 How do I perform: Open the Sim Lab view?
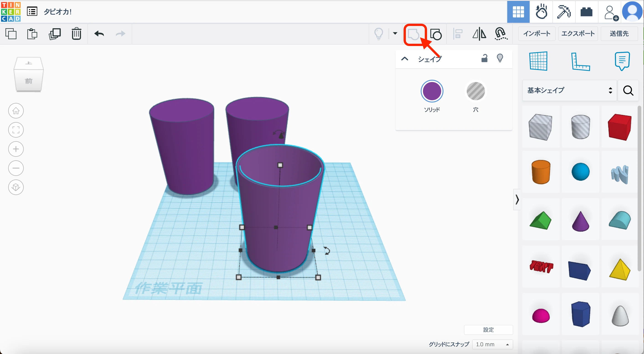click(x=541, y=12)
